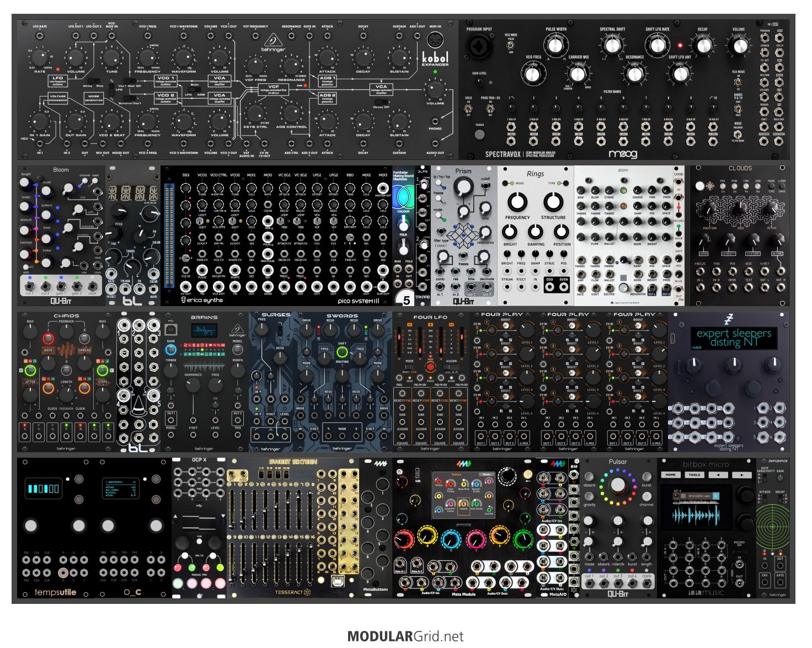Toggle the HOLD switch on Spectravox
Image resolution: width=812 pixels, height=648 pixels.
pyautogui.click(x=469, y=108)
